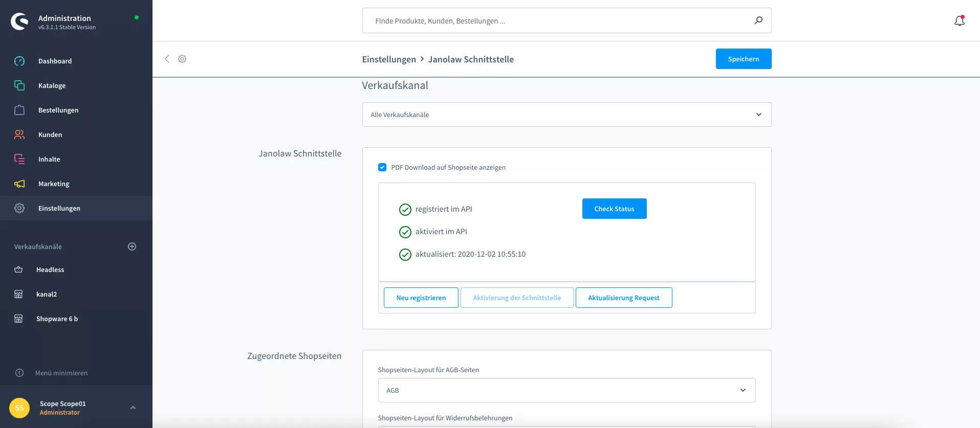Click the Inhalte layout icon

coord(19,159)
